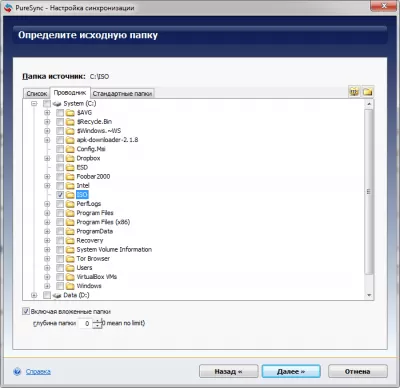Check the Dropbox folder checkbox
This screenshot has width=400, height=388.
coord(60,158)
